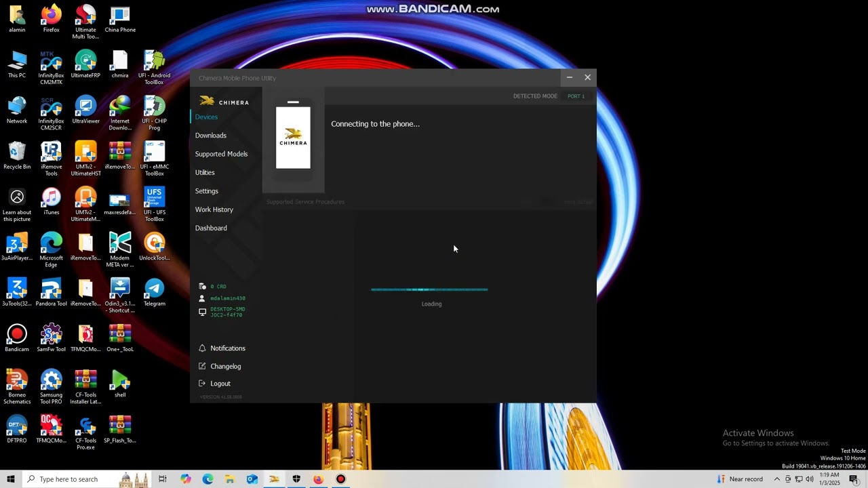Click the DETECTED MODE label

click(535, 96)
